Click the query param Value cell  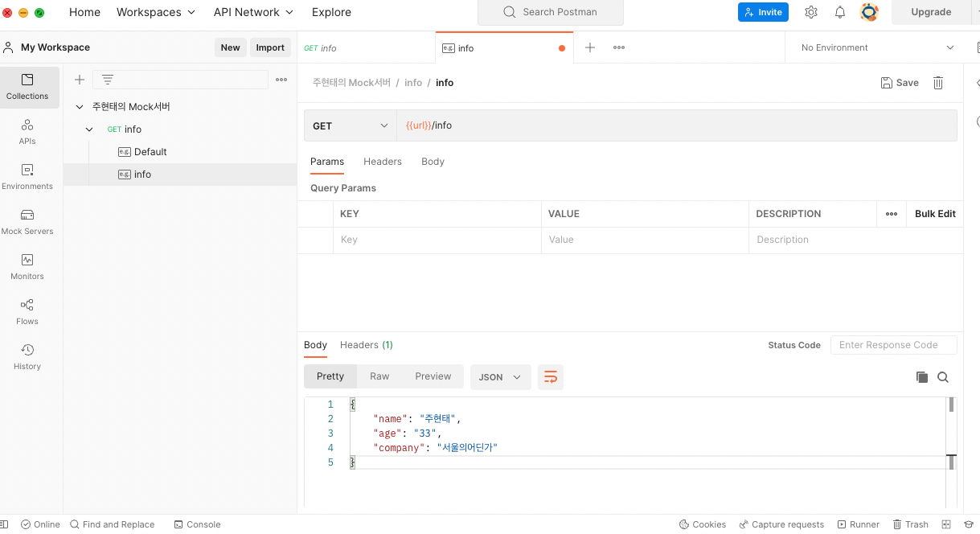pyautogui.click(x=645, y=240)
